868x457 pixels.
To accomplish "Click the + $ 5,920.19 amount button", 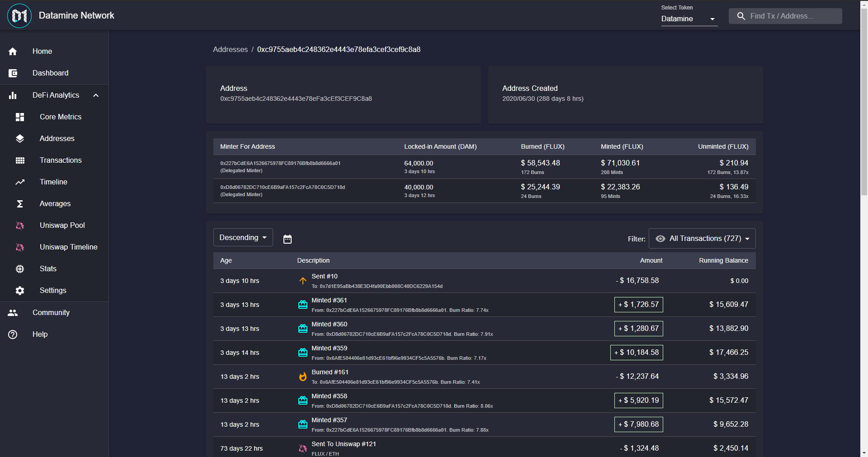I will pos(638,400).
